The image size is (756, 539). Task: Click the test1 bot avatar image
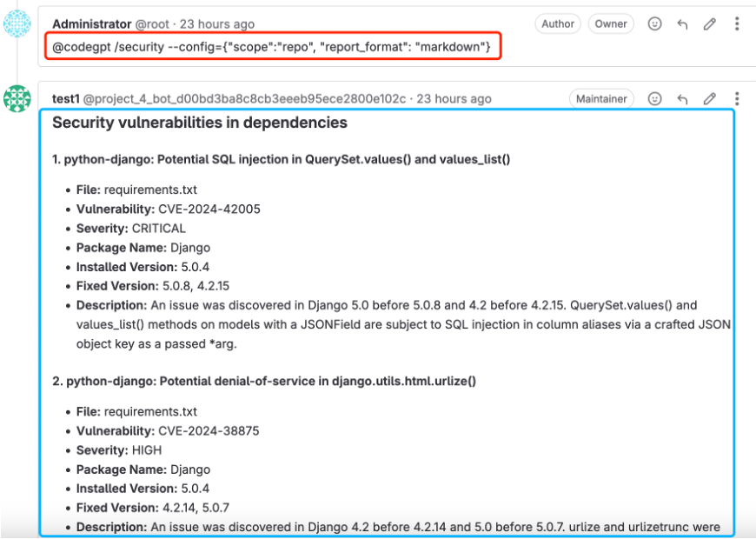point(17,98)
